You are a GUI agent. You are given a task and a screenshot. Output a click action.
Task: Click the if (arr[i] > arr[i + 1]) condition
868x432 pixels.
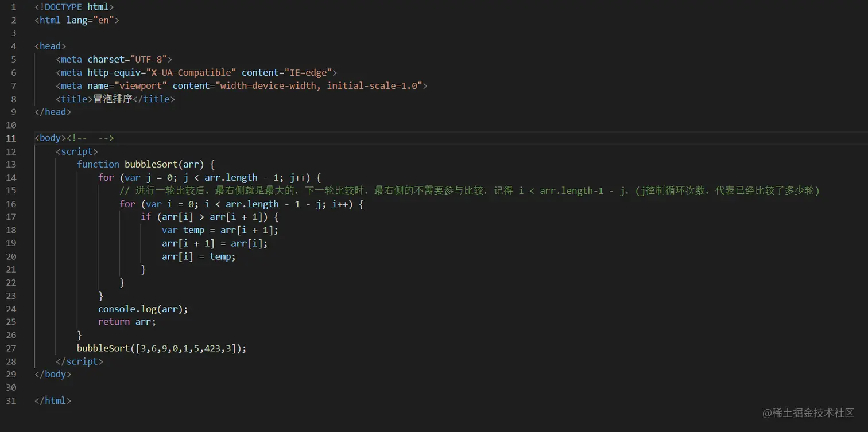tap(210, 217)
